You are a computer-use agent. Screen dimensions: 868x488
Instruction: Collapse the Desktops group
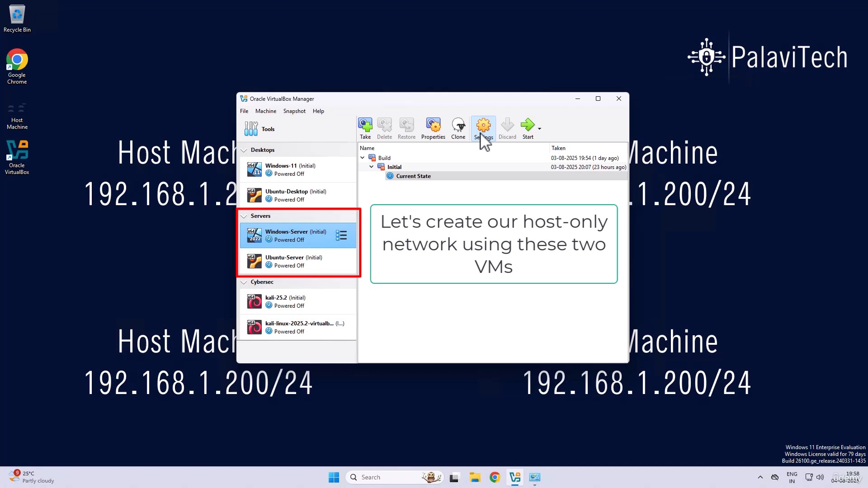click(244, 150)
